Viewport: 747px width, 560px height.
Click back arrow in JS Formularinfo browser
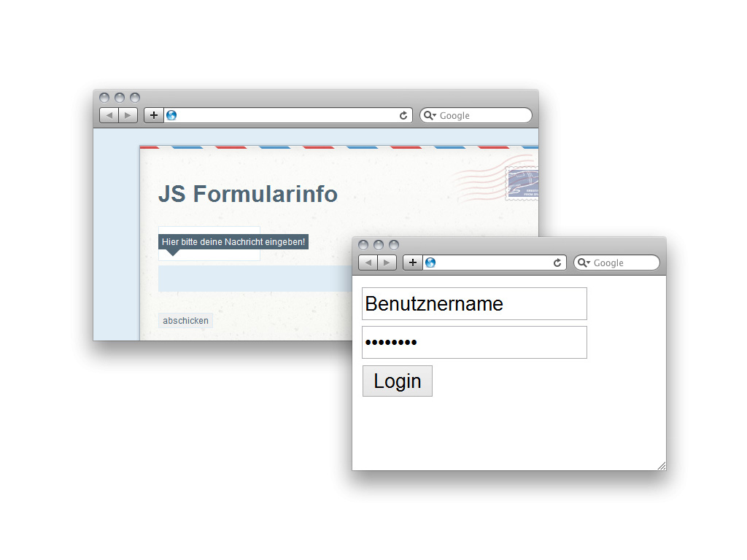109,115
